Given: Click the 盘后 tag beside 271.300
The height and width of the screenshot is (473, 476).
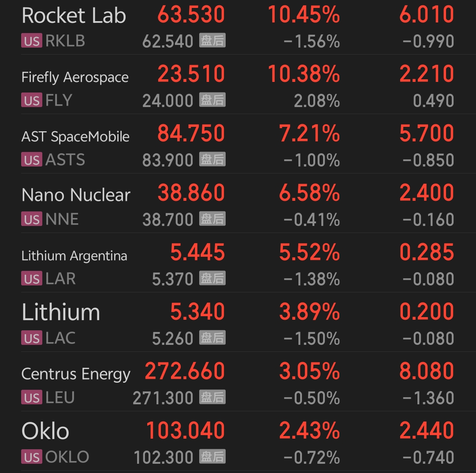Looking at the screenshot, I should pyautogui.click(x=212, y=397).
